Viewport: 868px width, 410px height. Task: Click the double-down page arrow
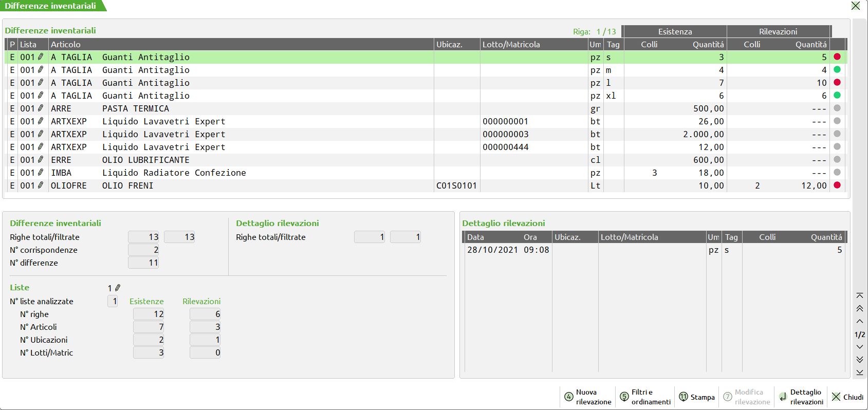click(x=859, y=360)
